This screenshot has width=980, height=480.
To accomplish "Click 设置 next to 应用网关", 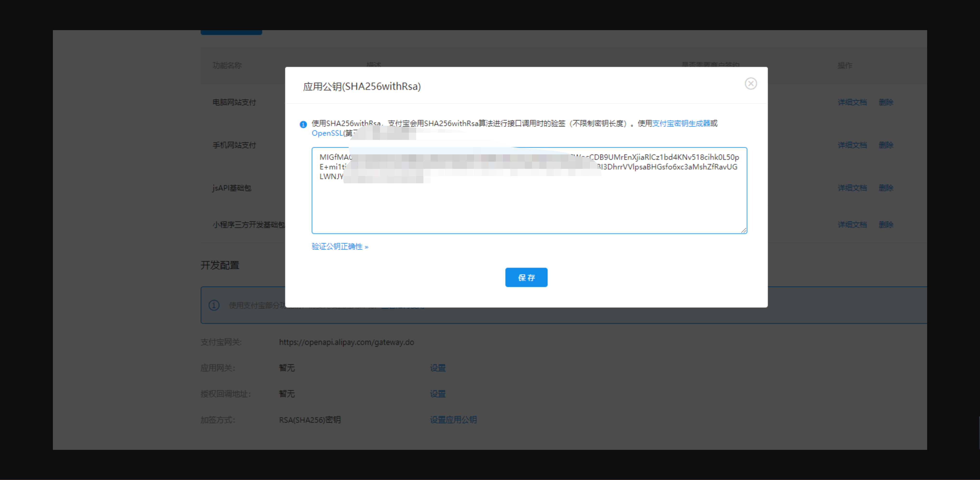I will [437, 368].
